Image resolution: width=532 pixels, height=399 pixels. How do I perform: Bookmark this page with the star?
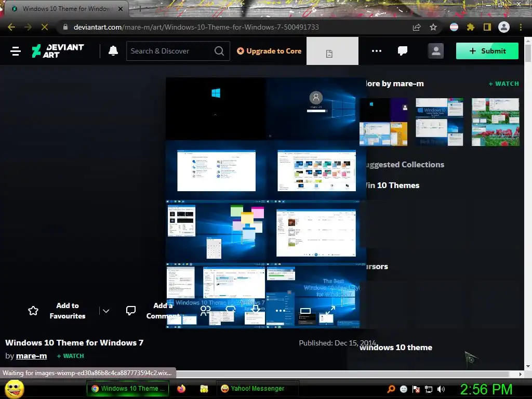(x=433, y=27)
